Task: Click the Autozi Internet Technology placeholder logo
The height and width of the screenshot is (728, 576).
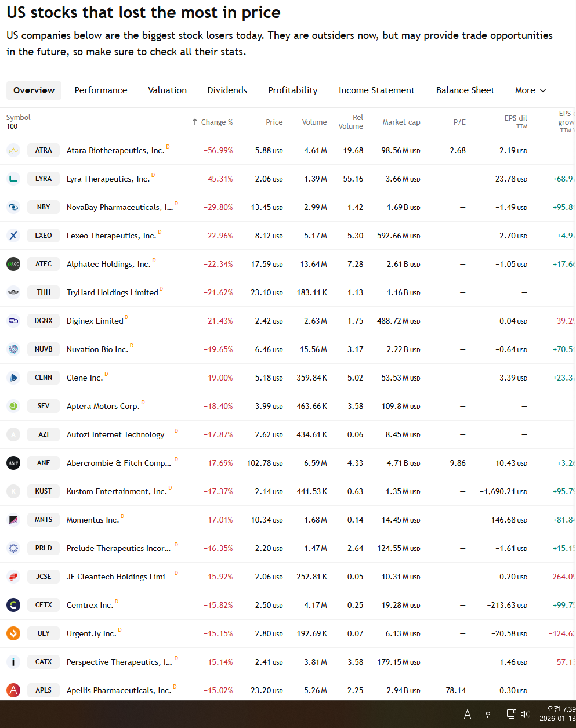Action: click(x=13, y=434)
